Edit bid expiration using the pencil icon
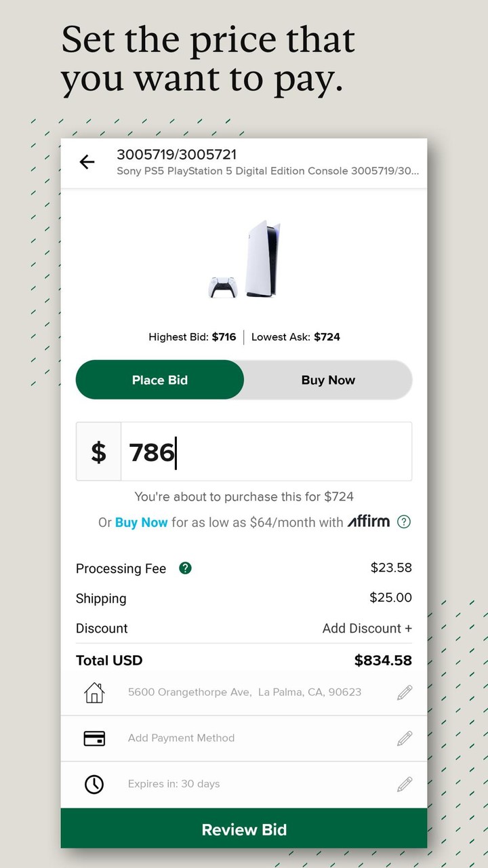 click(404, 784)
